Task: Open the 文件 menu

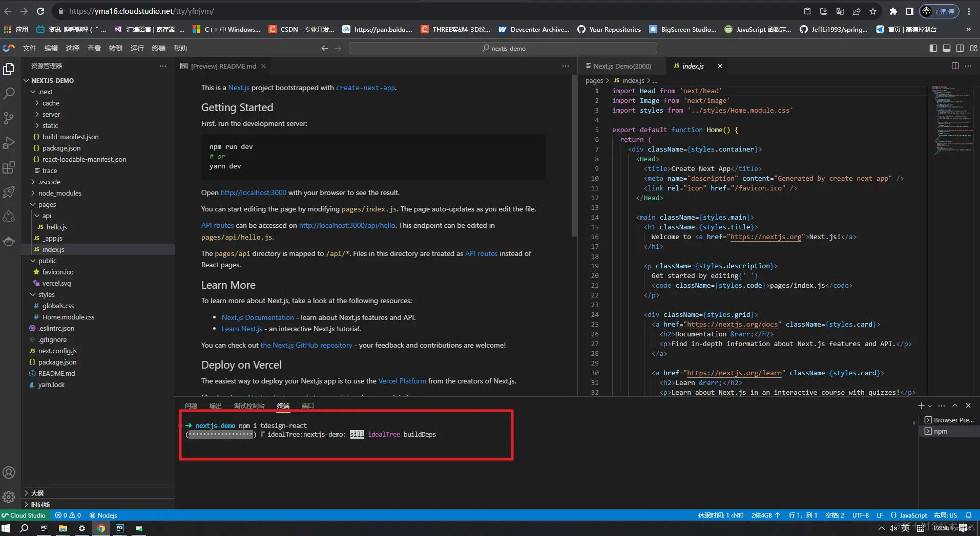Action: click(x=30, y=48)
